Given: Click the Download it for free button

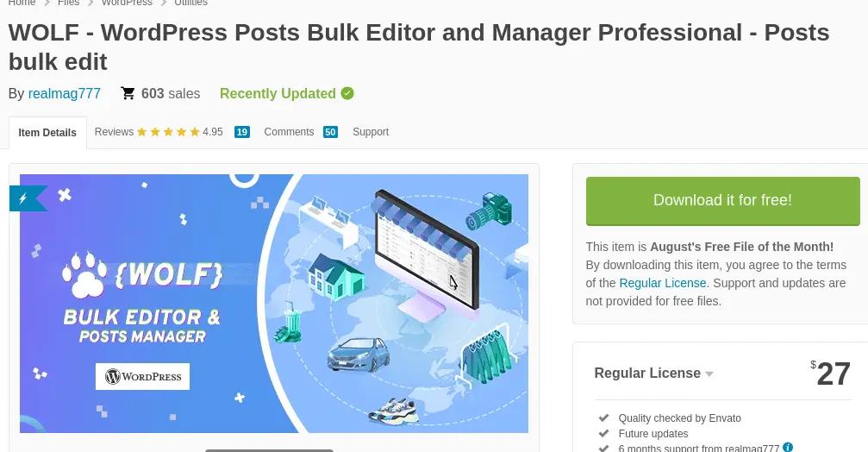Looking at the screenshot, I should coord(722,200).
